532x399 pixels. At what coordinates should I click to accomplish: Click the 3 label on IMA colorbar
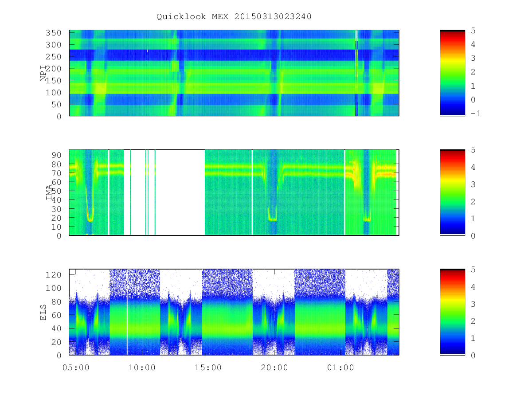[473, 184]
